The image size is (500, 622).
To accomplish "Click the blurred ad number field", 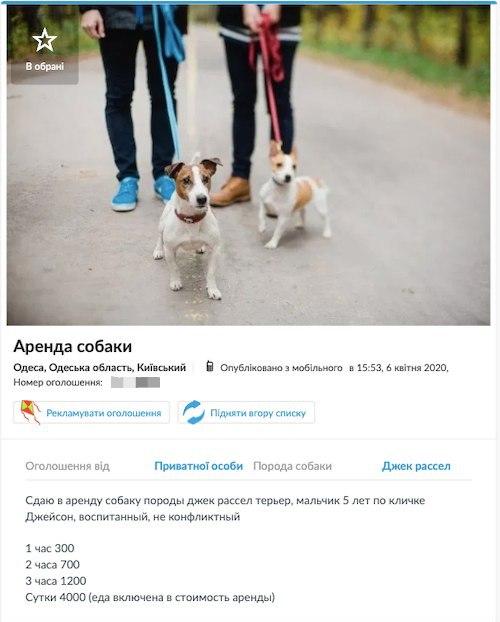I will click(135, 382).
